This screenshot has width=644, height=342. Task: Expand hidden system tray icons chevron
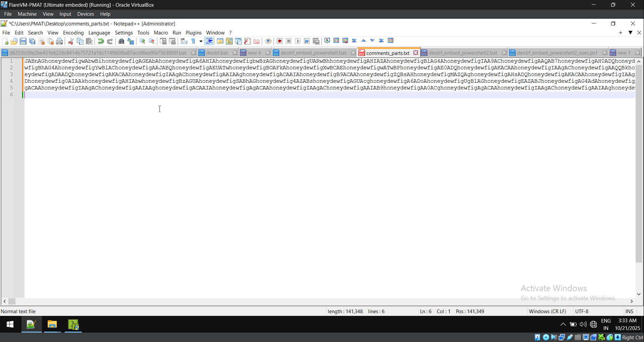pyautogui.click(x=563, y=324)
